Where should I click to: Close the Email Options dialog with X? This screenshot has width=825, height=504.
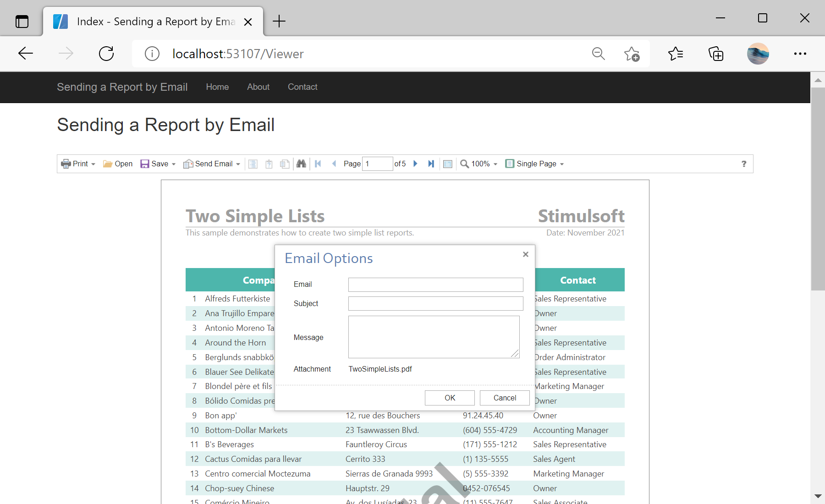526,254
